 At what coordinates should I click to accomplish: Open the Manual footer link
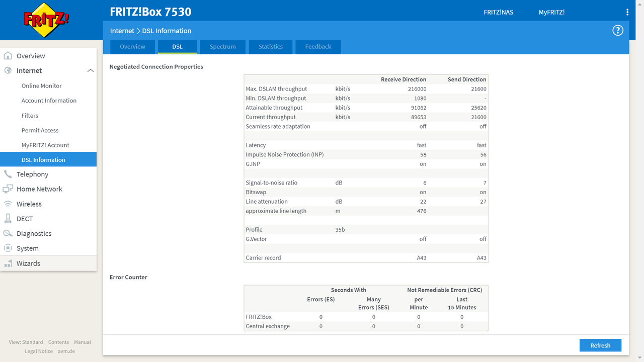click(x=83, y=342)
